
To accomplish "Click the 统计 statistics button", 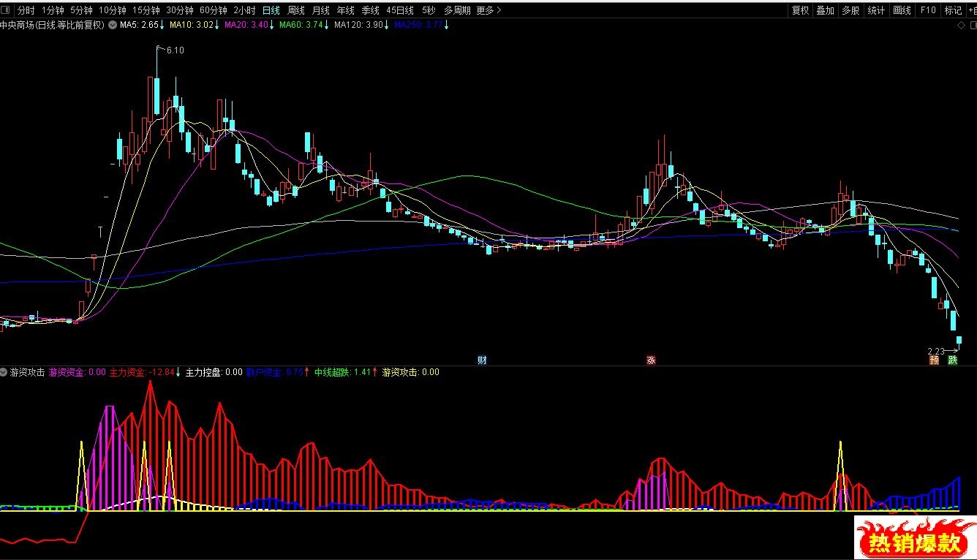I will coord(876,10).
